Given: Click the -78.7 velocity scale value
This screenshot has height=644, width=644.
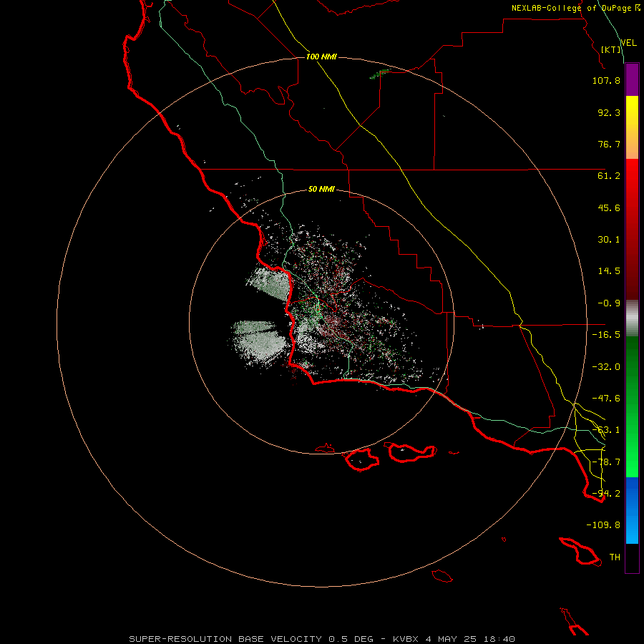Looking at the screenshot, I should point(606,462).
